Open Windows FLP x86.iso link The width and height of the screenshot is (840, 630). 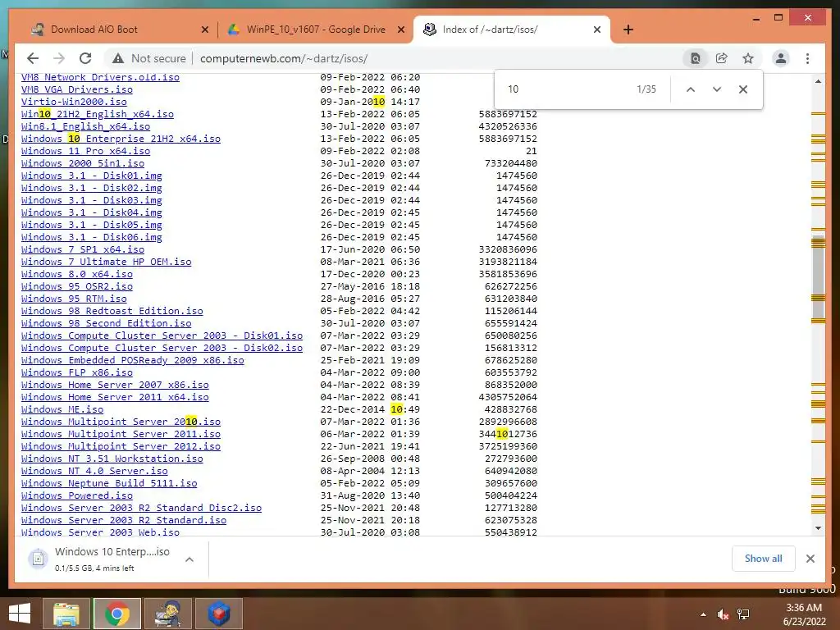pyautogui.click(x=76, y=373)
